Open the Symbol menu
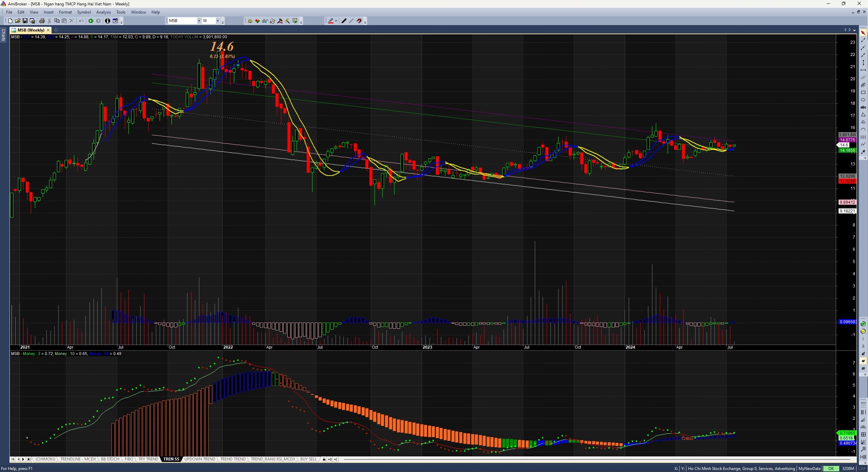This screenshot has width=868, height=472. coord(84,12)
